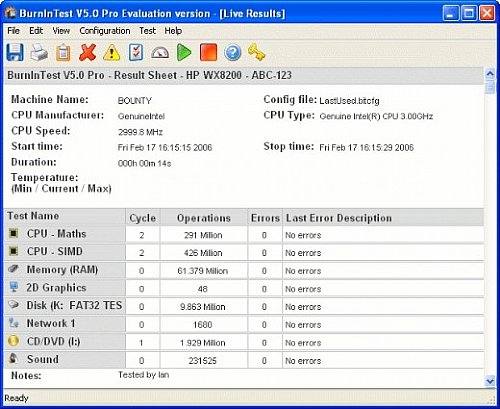Select the CD/DVD (I:) row label

[53, 341]
